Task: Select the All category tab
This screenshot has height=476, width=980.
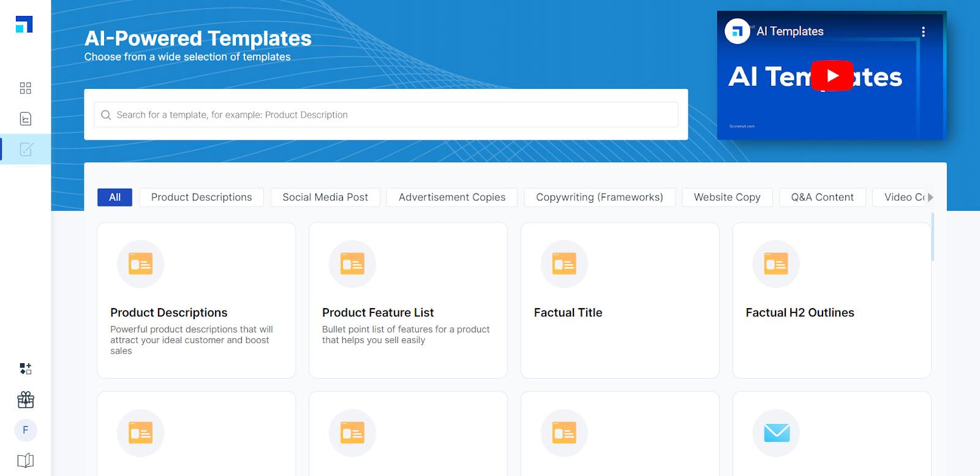Action: tap(115, 197)
